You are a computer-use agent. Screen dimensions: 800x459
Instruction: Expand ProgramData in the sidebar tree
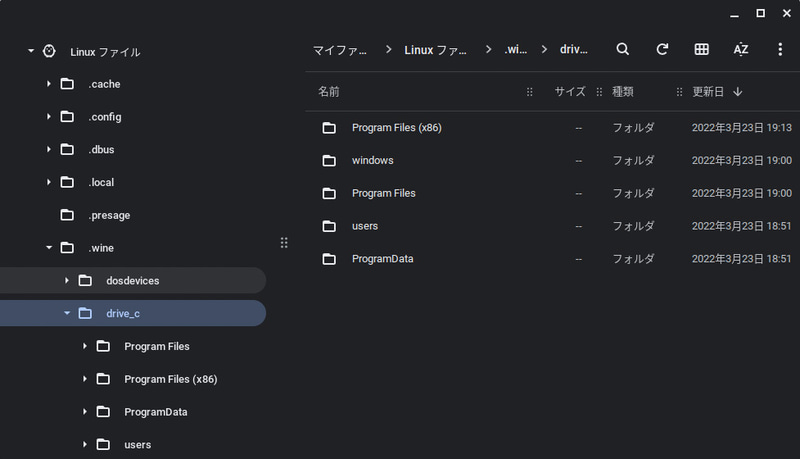click(85, 411)
